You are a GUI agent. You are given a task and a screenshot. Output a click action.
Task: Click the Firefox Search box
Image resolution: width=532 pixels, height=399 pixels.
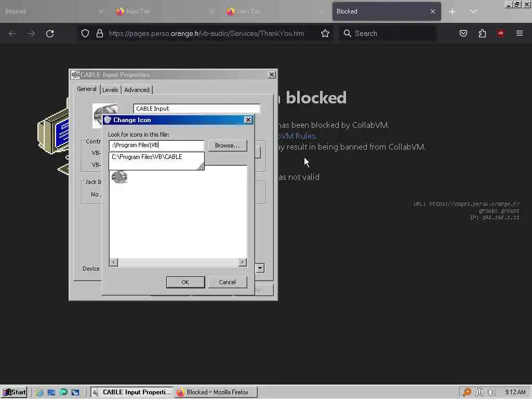388,33
